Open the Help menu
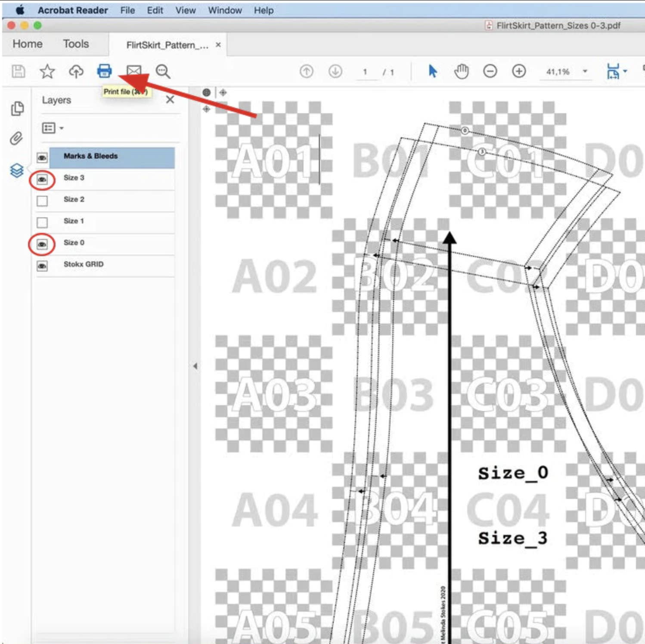The width and height of the screenshot is (645, 644). pos(264,10)
